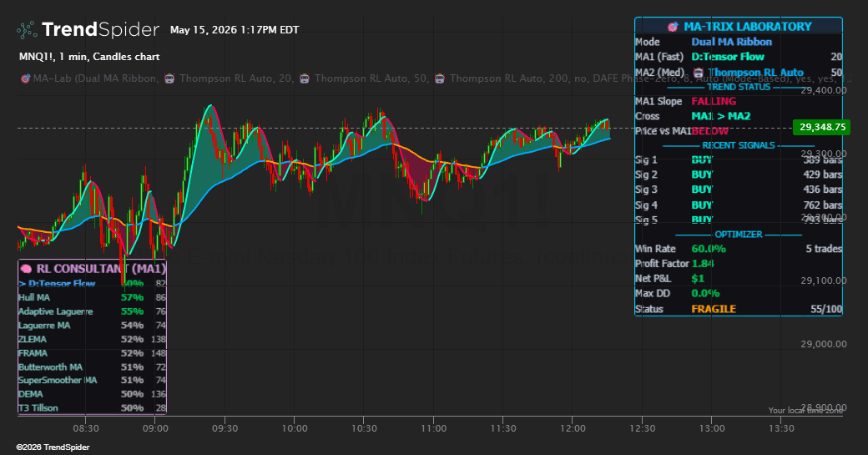Click the 13:30 time axis label
This screenshot has height=455, width=868.
point(781,428)
